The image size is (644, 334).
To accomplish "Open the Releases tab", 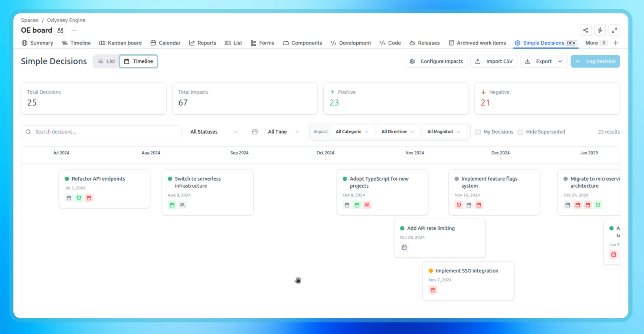I will pyautogui.click(x=424, y=43).
